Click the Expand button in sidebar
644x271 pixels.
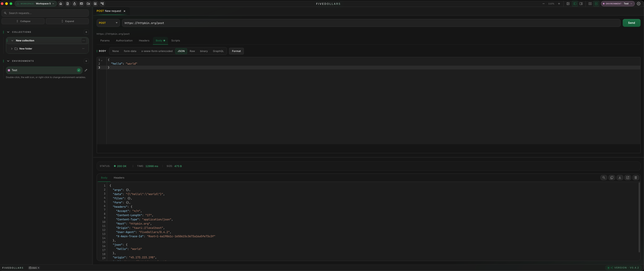pyautogui.click(x=67, y=21)
